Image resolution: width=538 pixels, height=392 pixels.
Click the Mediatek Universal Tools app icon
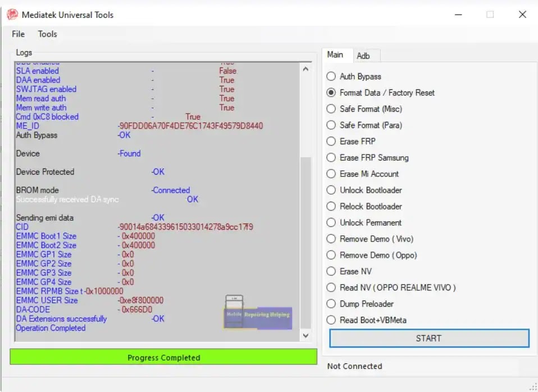click(12, 15)
